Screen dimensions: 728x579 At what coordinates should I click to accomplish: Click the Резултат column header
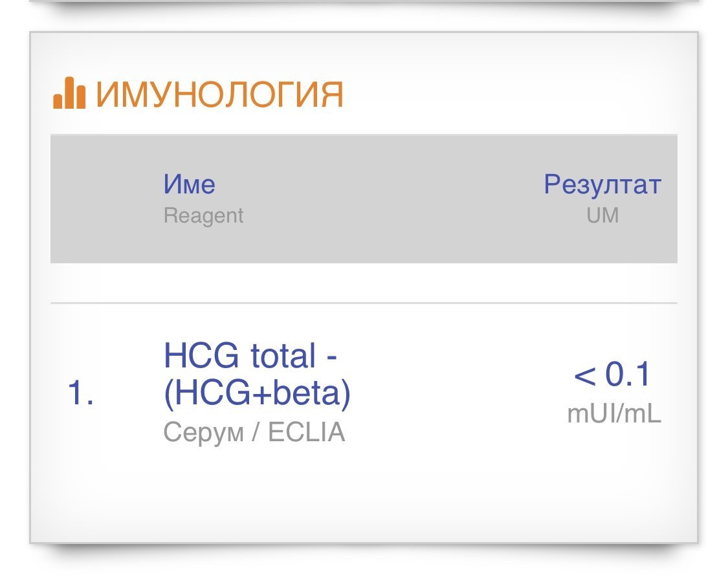pos(602,185)
